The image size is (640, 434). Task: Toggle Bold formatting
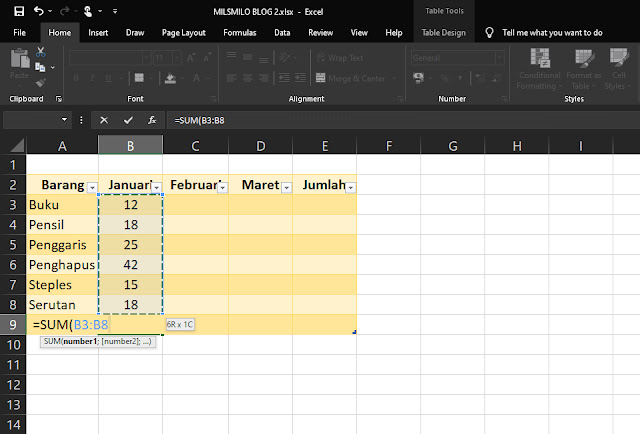(76, 78)
